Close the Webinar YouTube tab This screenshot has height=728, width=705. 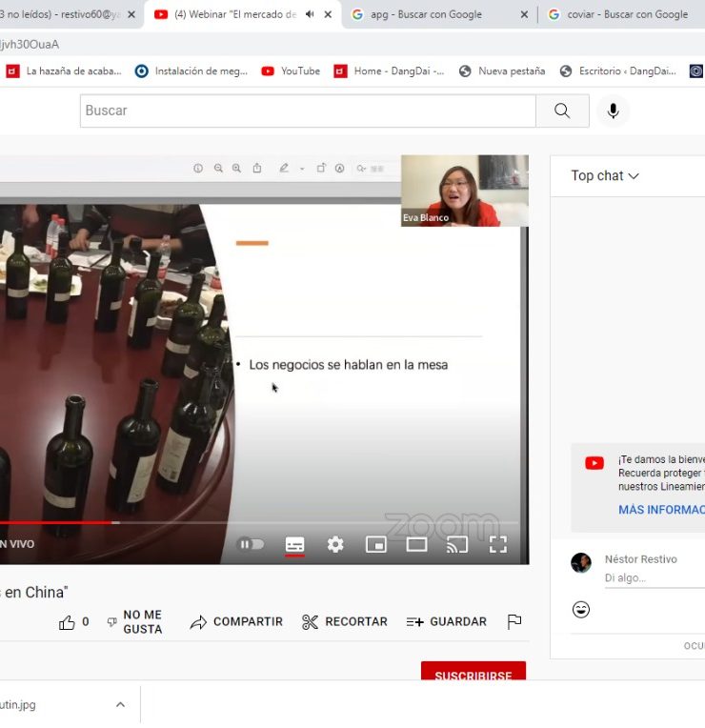point(328,14)
